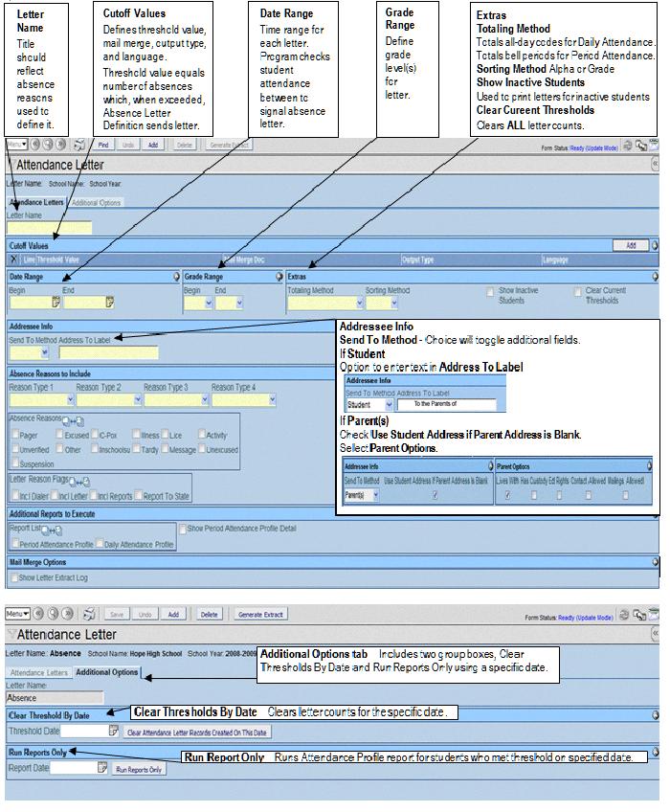The height and width of the screenshot is (812, 670).
Task: Switch to the Additional Options tab in lower form
Action: (x=107, y=672)
